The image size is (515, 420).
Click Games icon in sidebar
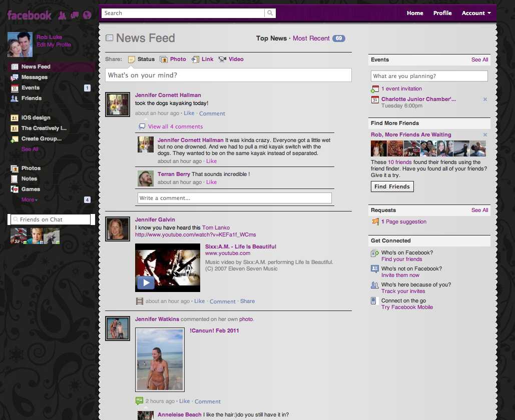point(15,189)
